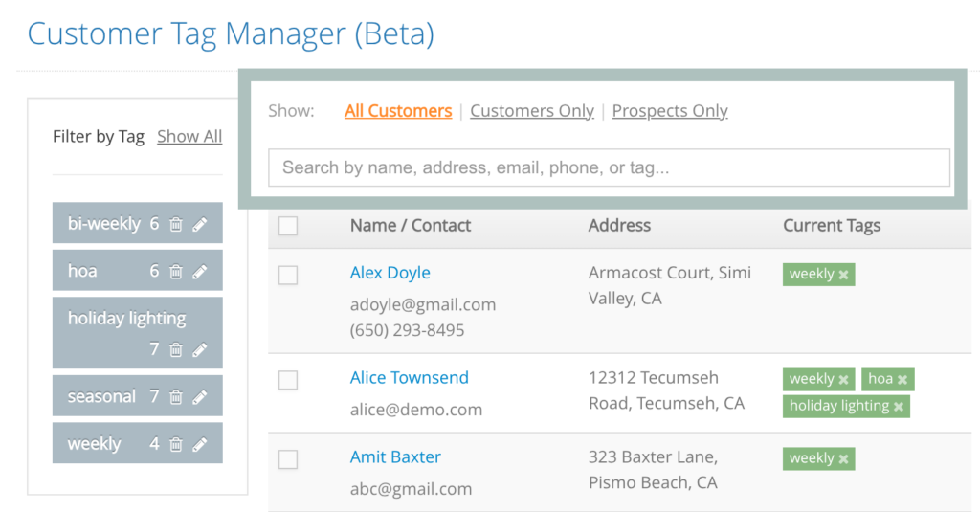Open the Amit Baxter customer profile
Viewport: 980px width, 512px height.
(x=395, y=457)
